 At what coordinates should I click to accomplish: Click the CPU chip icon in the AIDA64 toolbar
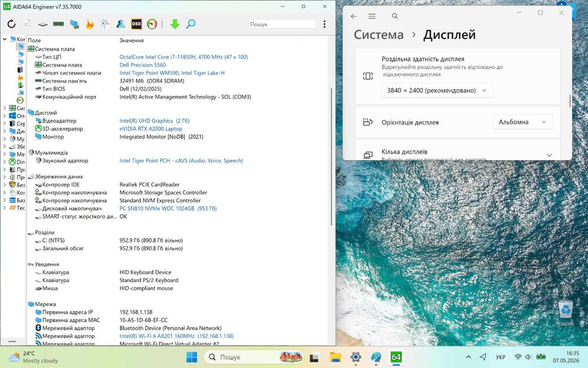[x=43, y=24]
